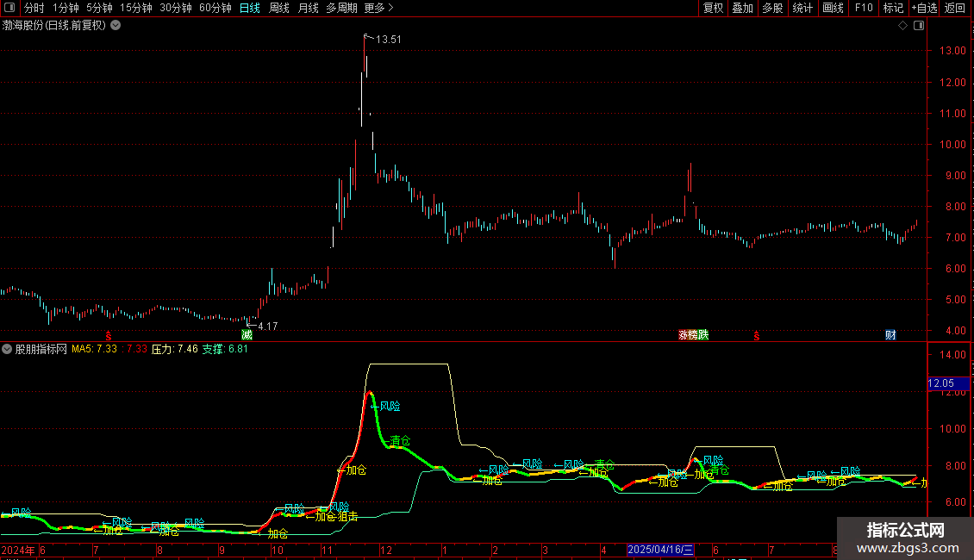
Task: Switch to the 1分钟 period tab
Action: [x=66, y=8]
